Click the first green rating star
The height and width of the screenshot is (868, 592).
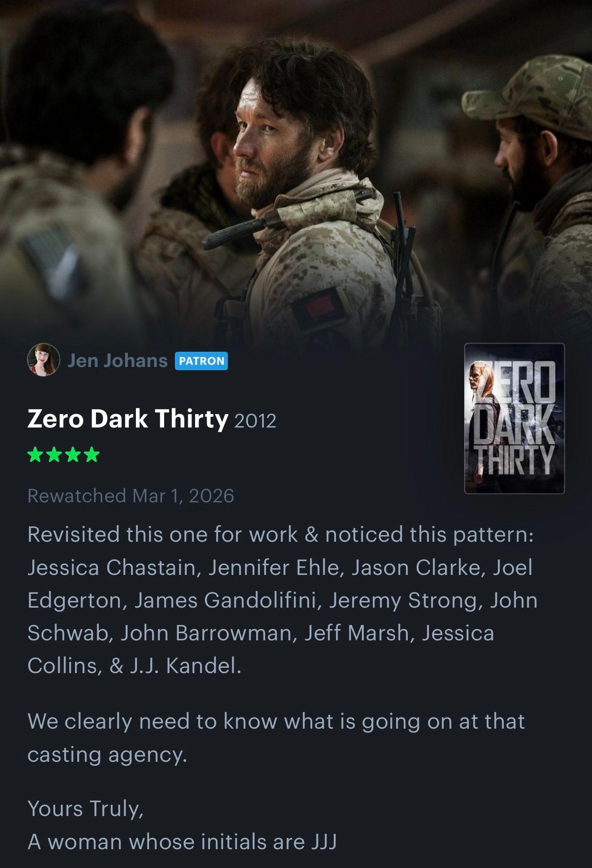click(35, 455)
